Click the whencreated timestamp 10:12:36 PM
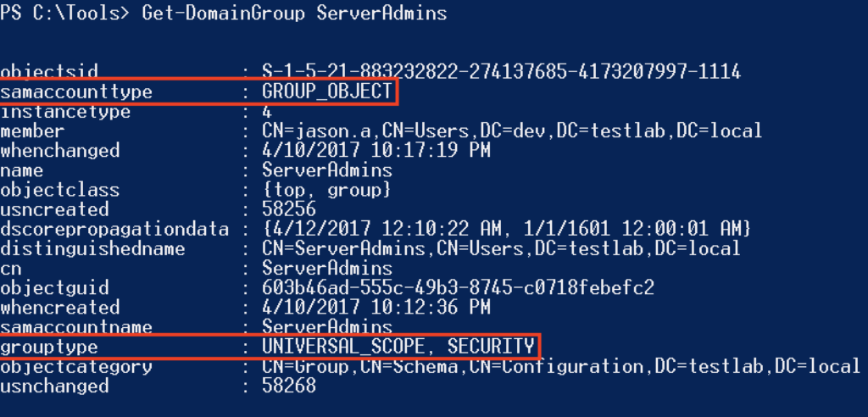Screen dimensions: 868x417 pyautogui.click(x=430, y=308)
